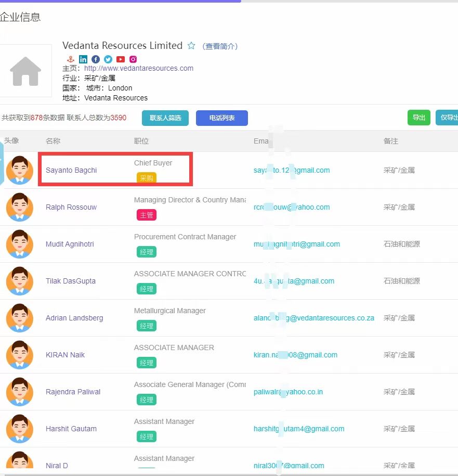Open the company's Instagram icon
Viewport: 458px width, 476px height.
(x=133, y=59)
